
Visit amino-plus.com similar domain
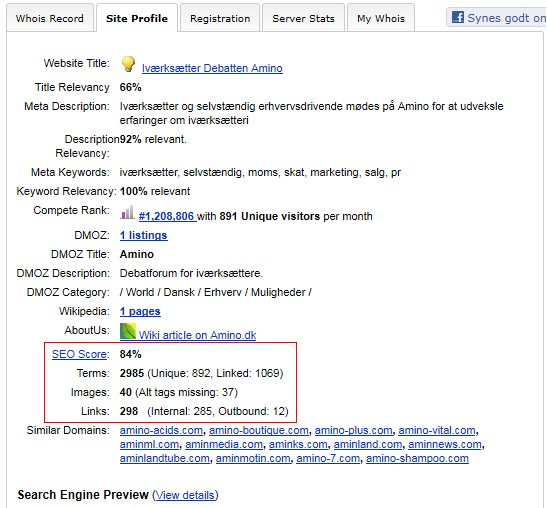pos(353,431)
